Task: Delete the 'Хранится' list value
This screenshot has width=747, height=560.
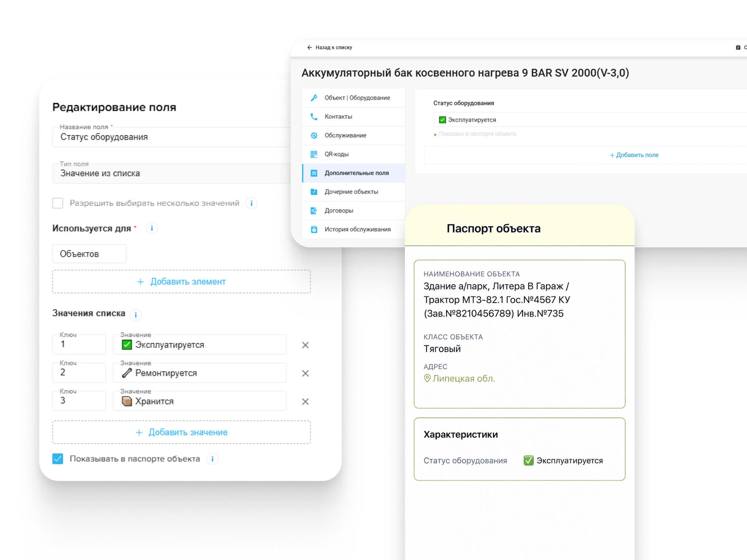Action: pyautogui.click(x=305, y=401)
